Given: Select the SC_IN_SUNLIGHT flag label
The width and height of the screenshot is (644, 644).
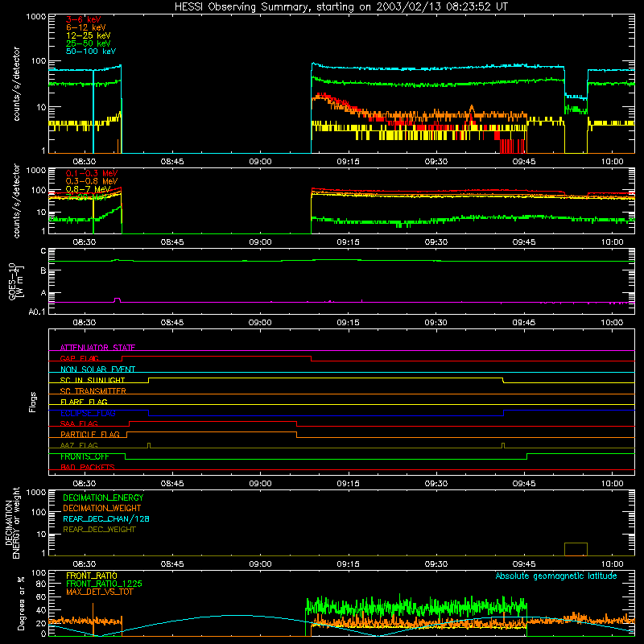Looking at the screenshot, I should (x=93, y=380).
